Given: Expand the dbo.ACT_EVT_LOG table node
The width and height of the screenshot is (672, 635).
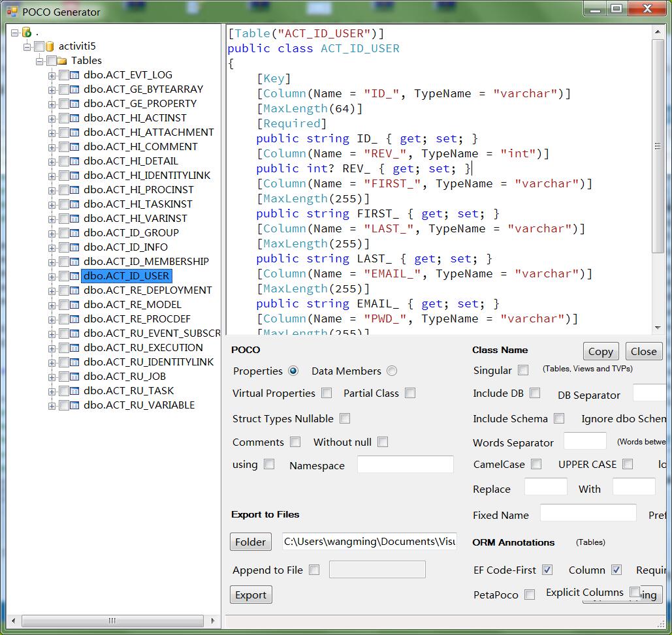Looking at the screenshot, I should [x=52, y=76].
